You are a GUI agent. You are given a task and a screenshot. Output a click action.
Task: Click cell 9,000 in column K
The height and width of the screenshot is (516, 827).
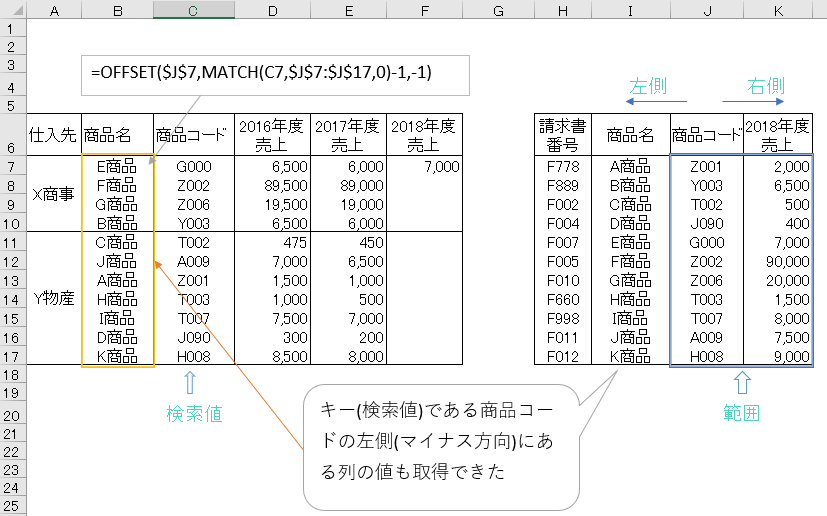click(x=778, y=356)
